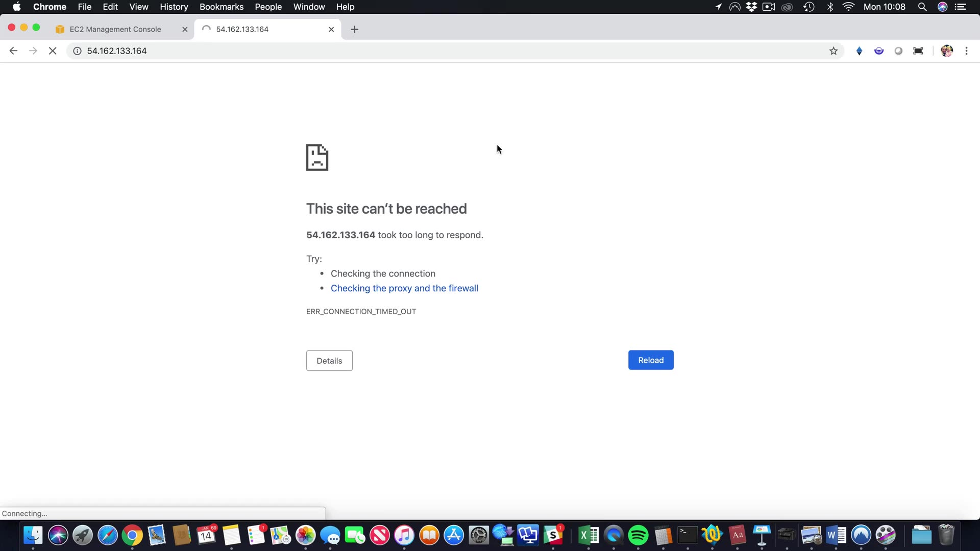
Task: Switch to the EC2 Management Console tab
Action: pyautogui.click(x=115, y=30)
